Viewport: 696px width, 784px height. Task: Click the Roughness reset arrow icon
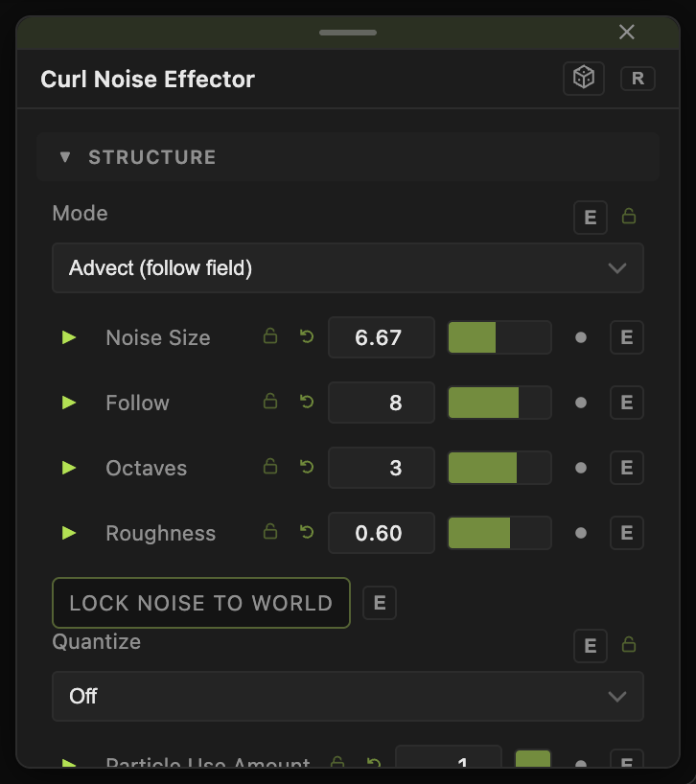(307, 532)
